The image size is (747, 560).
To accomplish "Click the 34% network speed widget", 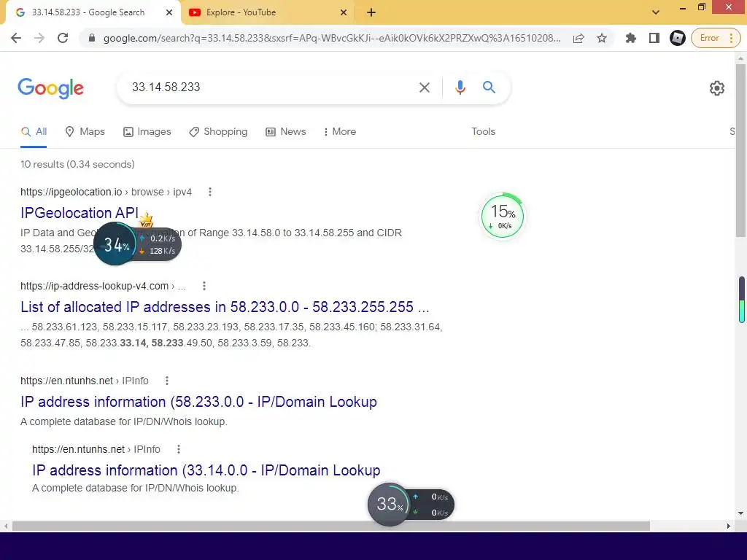I will [x=137, y=244].
